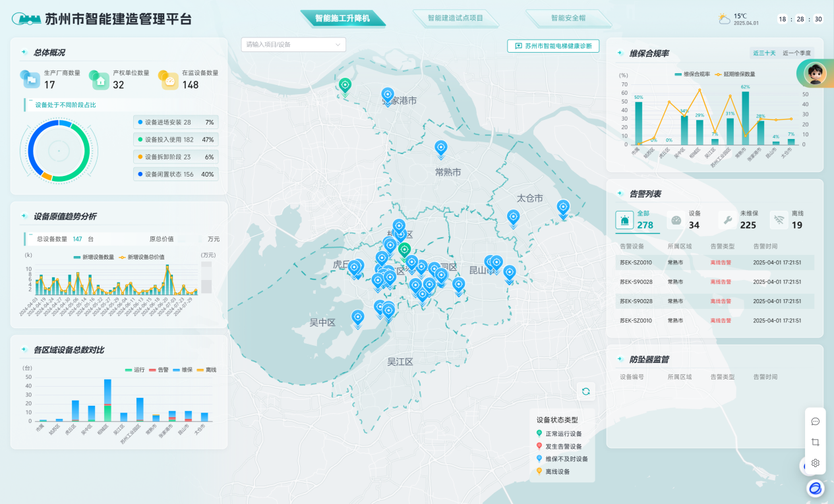Viewport: 834px width, 504px height.
Task: Click the 总体概况 header icon
Action: [25, 53]
